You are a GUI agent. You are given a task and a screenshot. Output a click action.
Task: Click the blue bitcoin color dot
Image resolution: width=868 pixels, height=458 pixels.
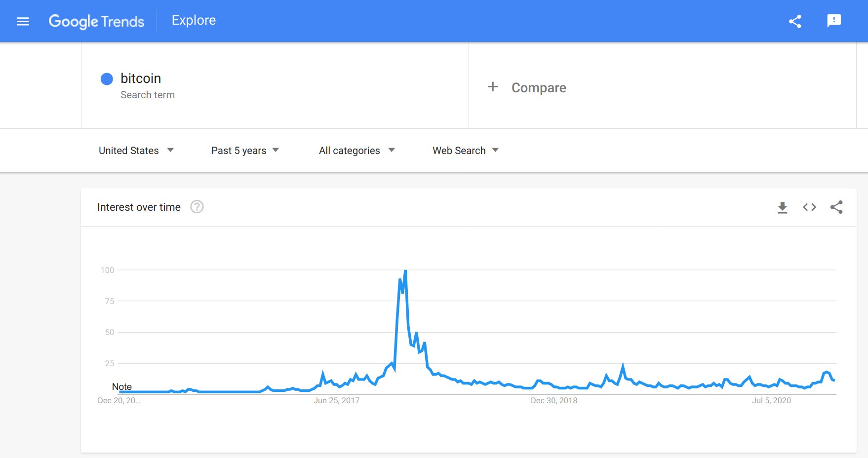tap(107, 79)
